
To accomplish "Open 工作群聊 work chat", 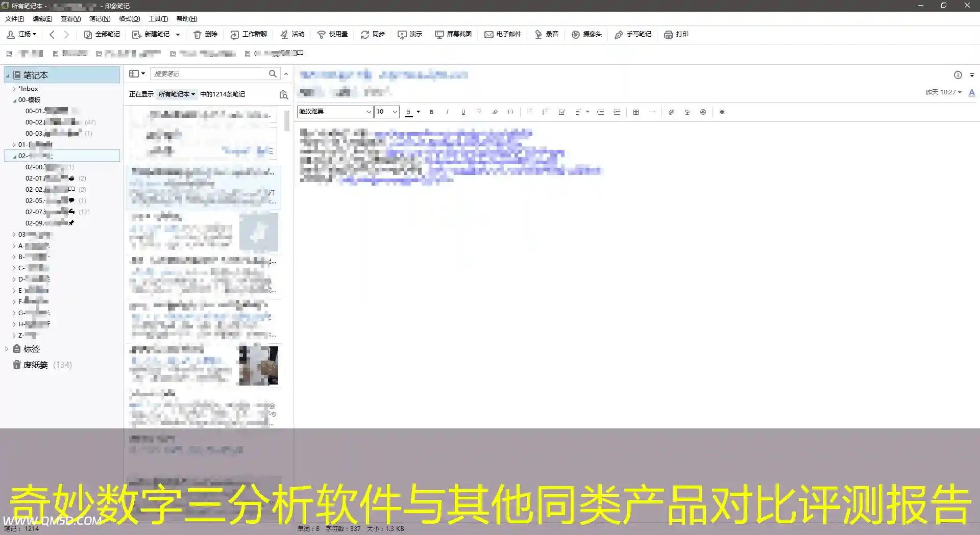I will pyautogui.click(x=249, y=34).
